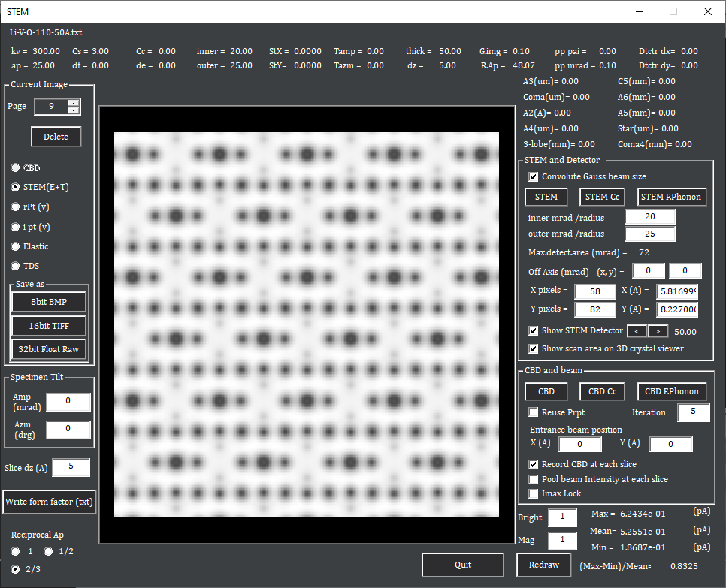Click the Off Axis x field
Viewport: 726px width, 588px height.
click(649, 270)
